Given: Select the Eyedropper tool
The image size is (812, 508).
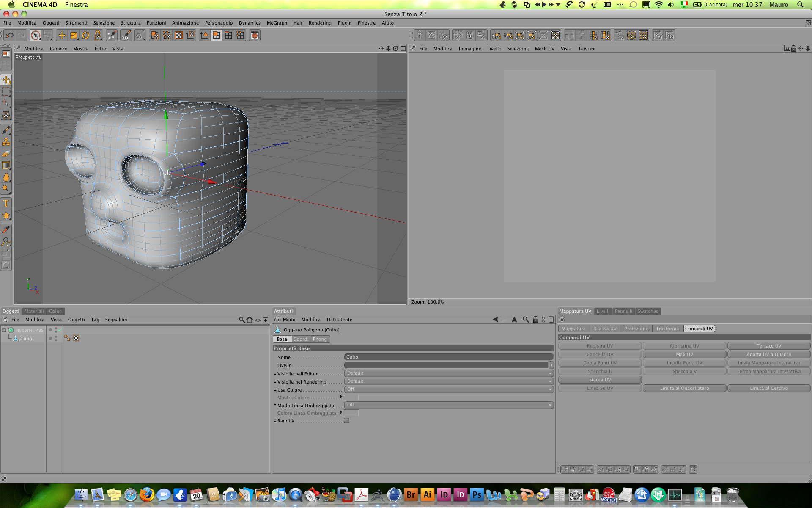Looking at the screenshot, I should click(6, 230).
